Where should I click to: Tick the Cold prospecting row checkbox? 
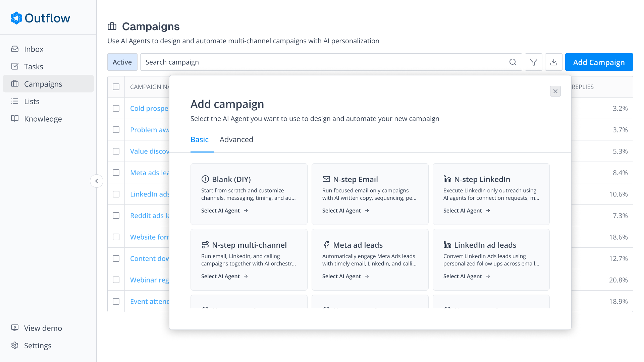click(x=116, y=108)
